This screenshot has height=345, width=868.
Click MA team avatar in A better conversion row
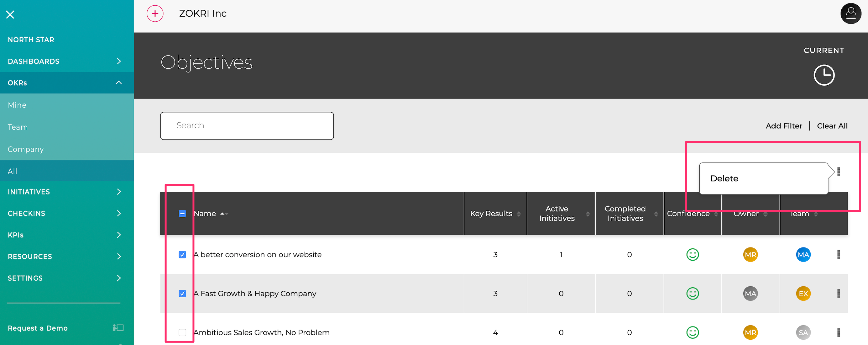click(x=803, y=255)
